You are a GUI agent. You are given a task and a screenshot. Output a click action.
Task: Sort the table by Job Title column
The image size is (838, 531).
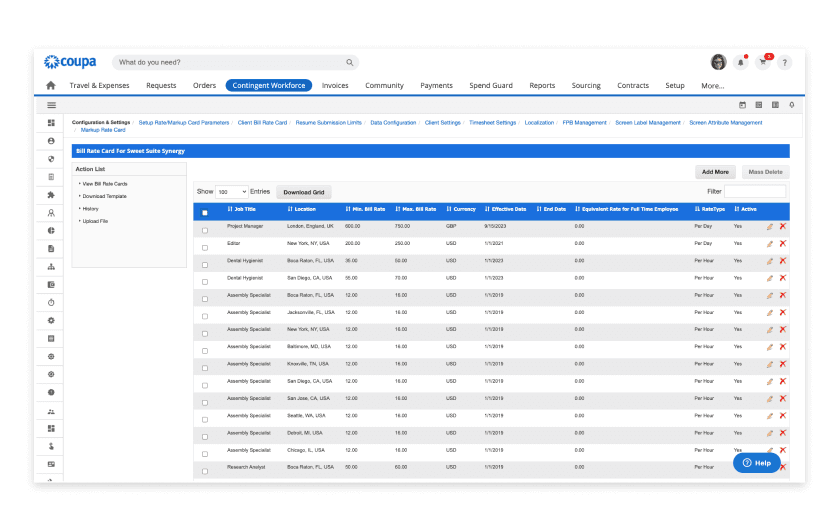(241, 210)
